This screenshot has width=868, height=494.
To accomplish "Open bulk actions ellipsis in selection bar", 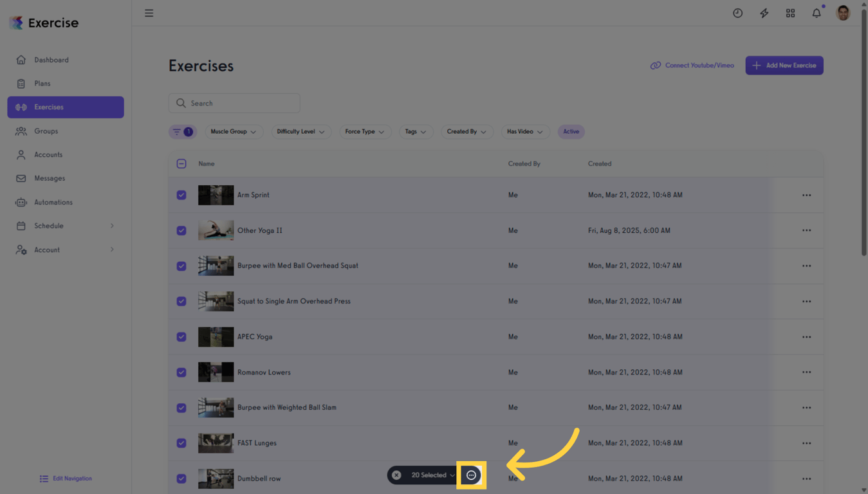I will pyautogui.click(x=471, y=475).
